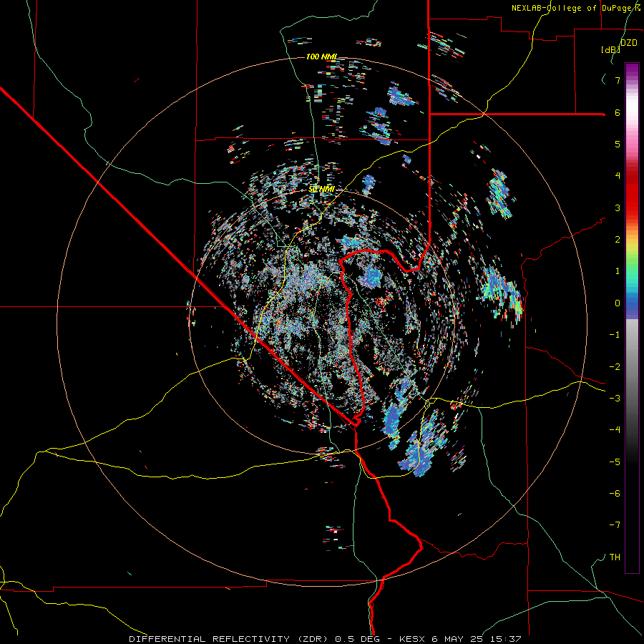Click the '5' value on the color scale
This screenshot has height=644, width=644.
tap(618, 144)
